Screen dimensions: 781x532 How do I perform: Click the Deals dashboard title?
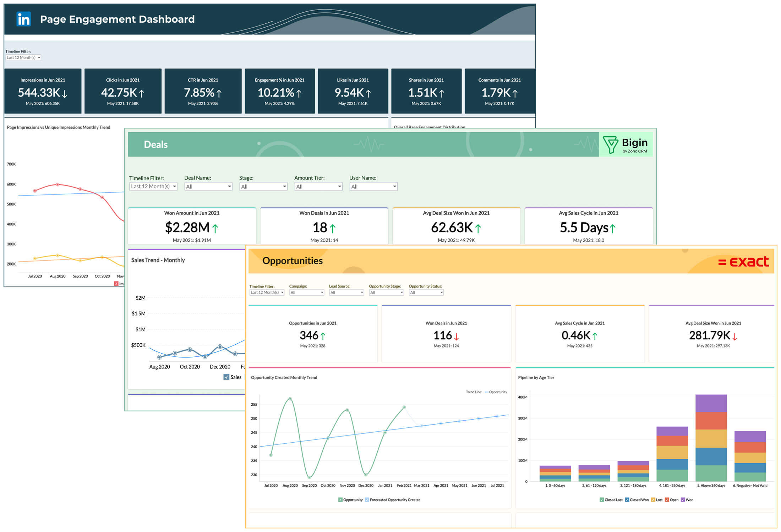tap(155, 144)
